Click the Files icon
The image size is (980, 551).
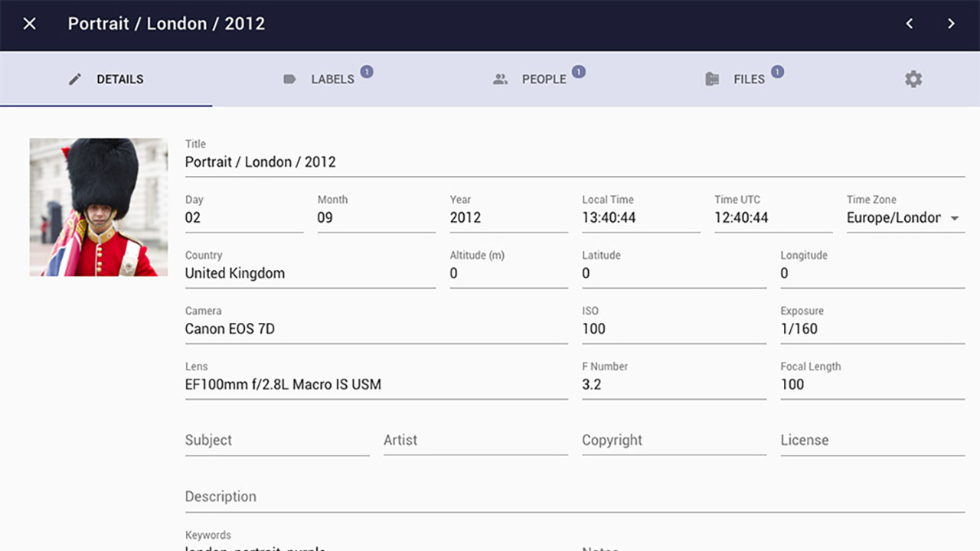[712, 79]
